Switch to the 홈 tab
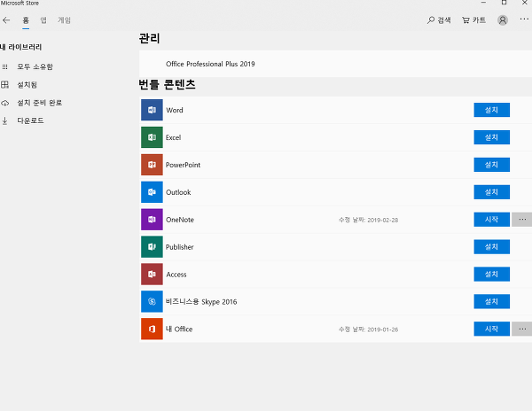The width and height of the screenshot is (532, 411). point(26,20)
